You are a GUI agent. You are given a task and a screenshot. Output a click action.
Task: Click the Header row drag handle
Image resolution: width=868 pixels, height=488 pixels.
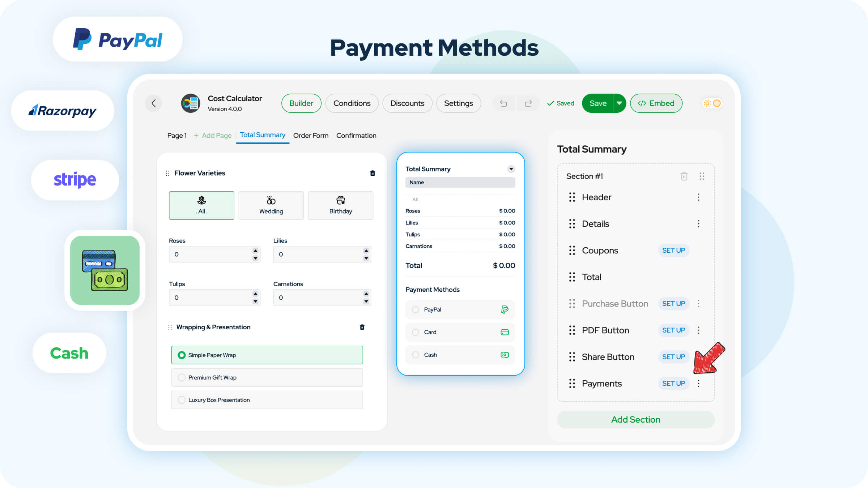pyautogui.click(x=572, y=197)
